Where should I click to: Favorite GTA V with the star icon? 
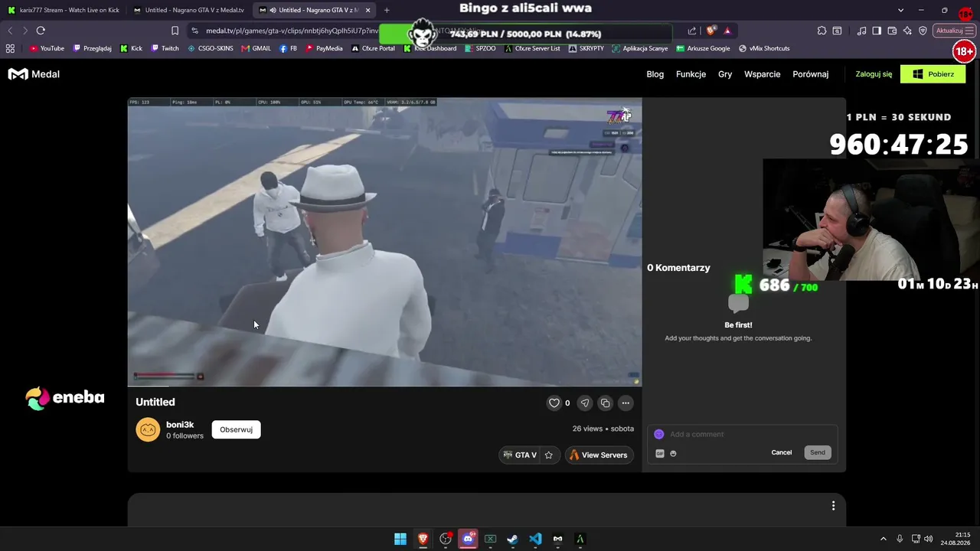tap(548, 455)
